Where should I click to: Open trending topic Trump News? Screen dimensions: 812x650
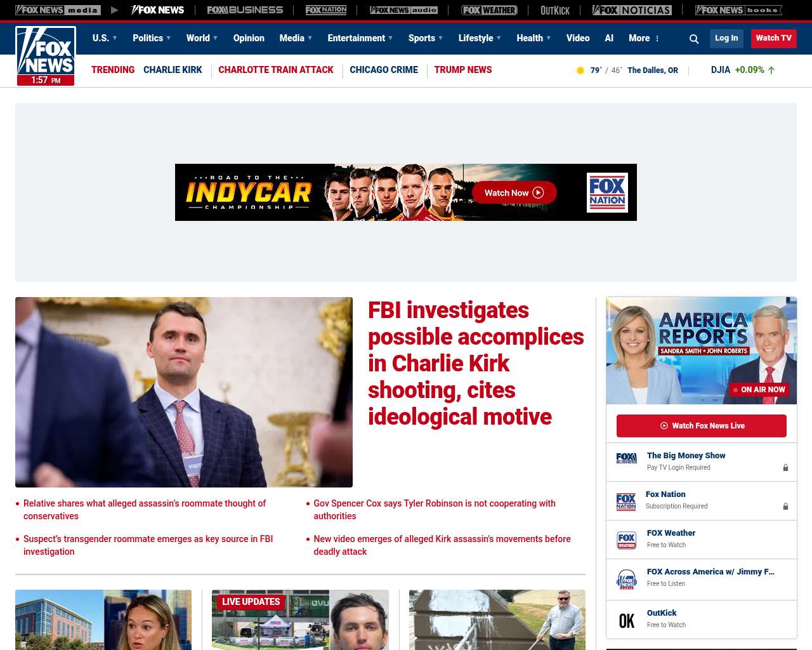coord(463,70)
